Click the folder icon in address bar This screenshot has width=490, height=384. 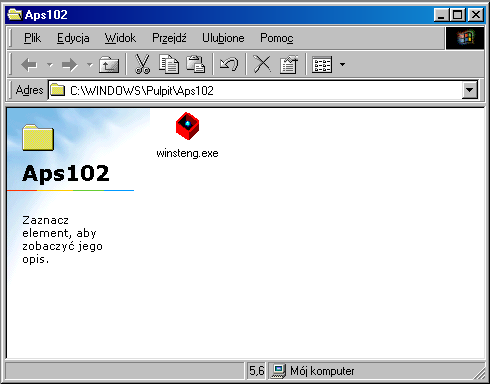coord(57,90)
